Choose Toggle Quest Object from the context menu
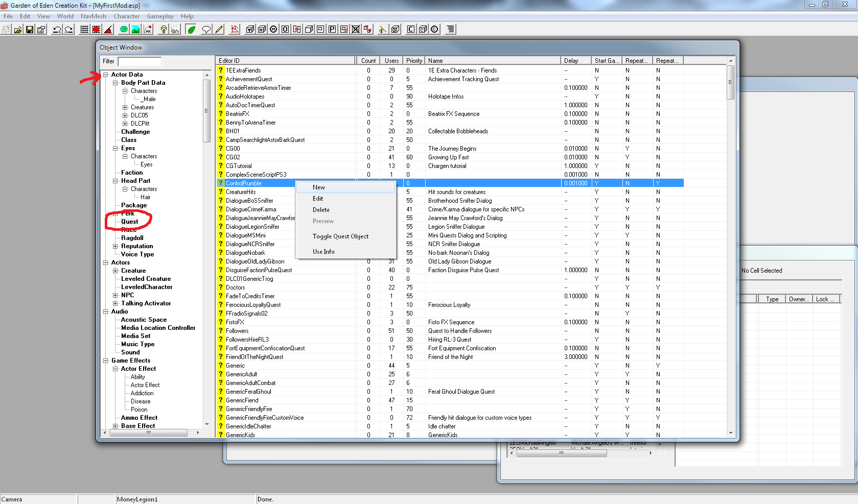This screenshot has height=504, width=858. (340, 236)
